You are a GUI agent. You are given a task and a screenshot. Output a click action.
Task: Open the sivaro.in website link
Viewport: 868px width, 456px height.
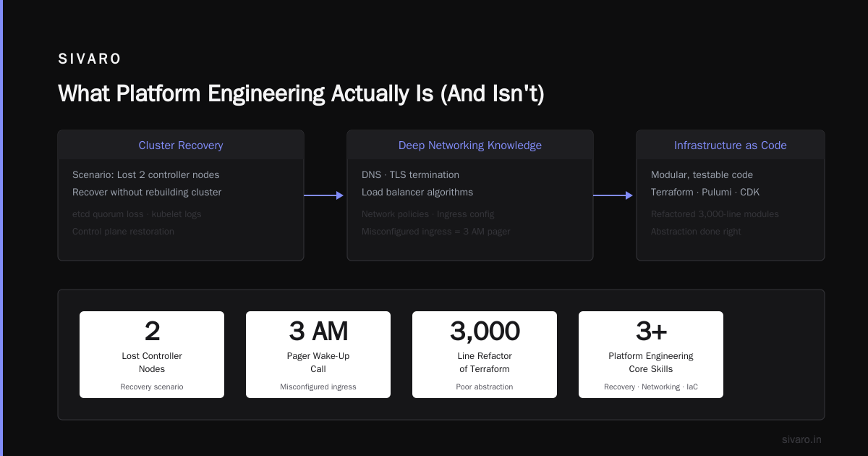(x=801, y=439)
